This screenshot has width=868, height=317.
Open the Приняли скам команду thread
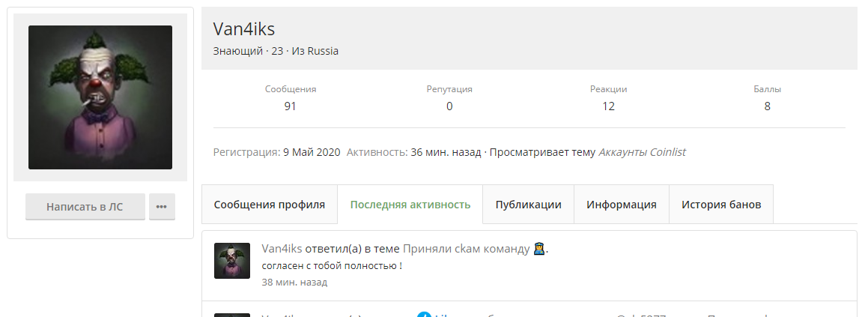click(466, 249)
